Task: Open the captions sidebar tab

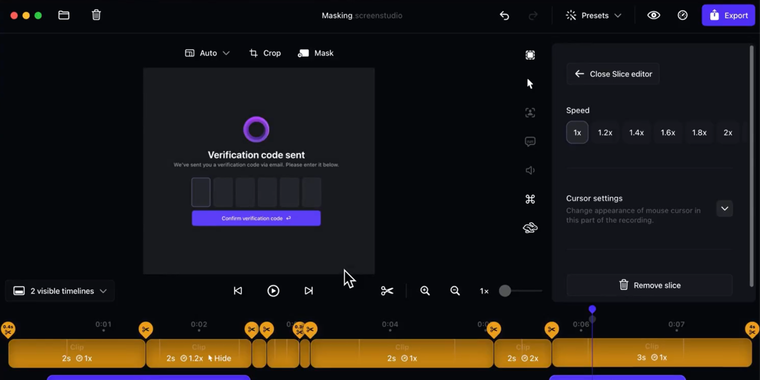Action: coord(530,142)
